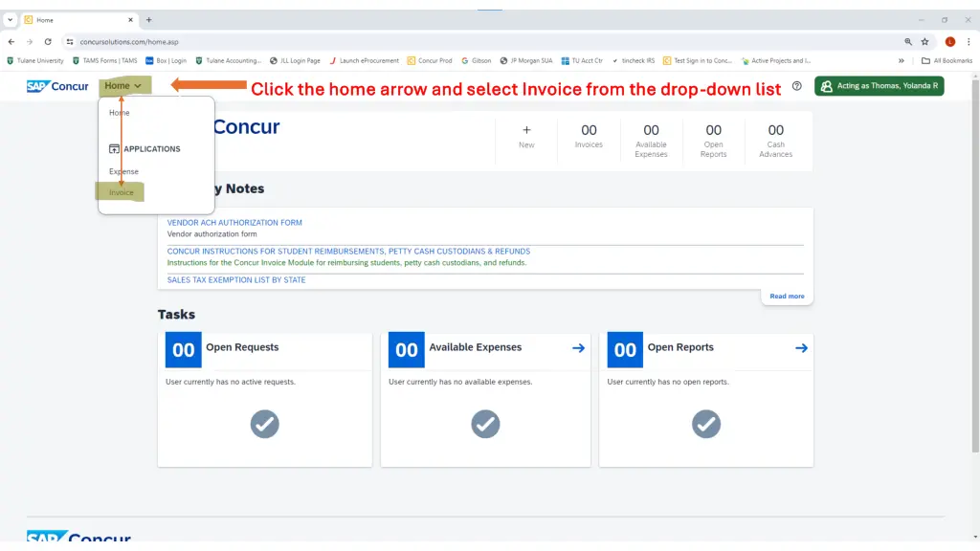Click Acting as Thomas, Yolanda R button
This screenshot has height=551, width=980.
(x=879, y=86)
